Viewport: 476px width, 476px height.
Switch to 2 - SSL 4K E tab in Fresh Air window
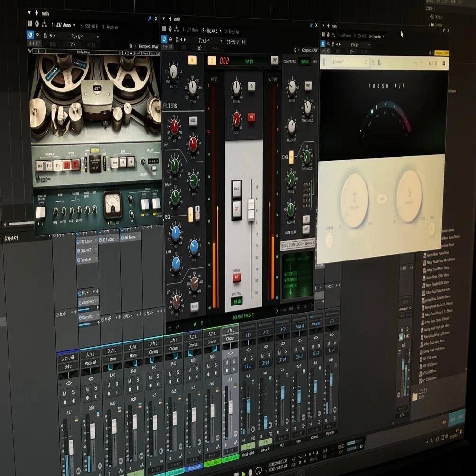click(360, 36)
